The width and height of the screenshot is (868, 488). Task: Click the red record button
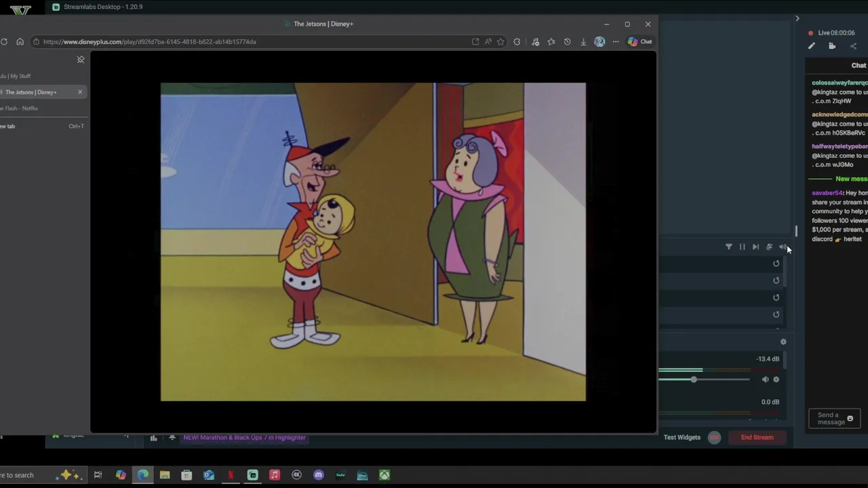click(714, 437)
